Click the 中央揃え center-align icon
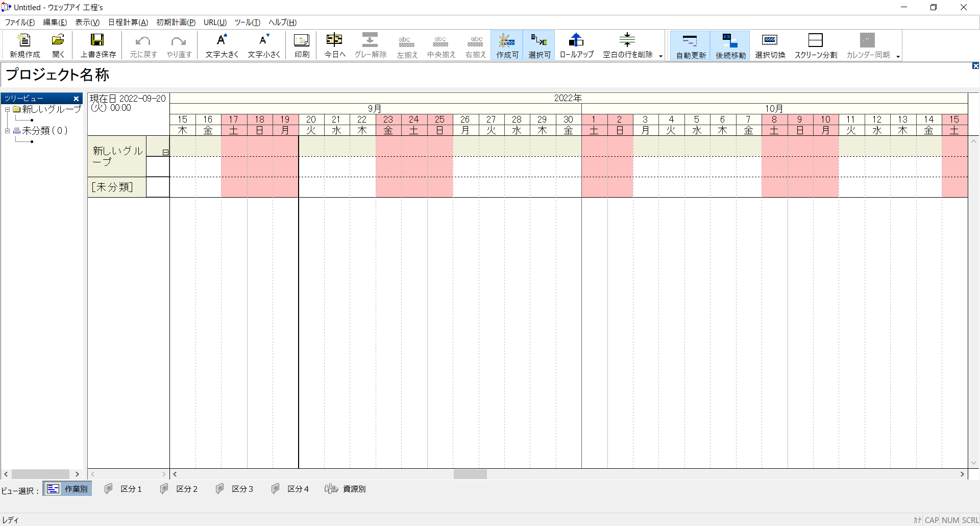Viewport: 980px width, 526px height. click(x=441, y=45)
